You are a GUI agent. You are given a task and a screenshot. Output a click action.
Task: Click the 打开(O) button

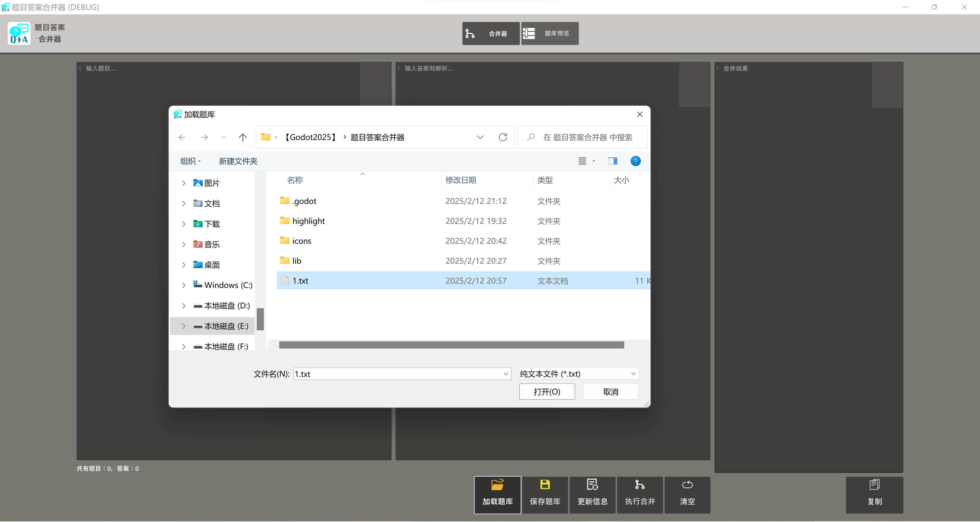pos(547,392)
